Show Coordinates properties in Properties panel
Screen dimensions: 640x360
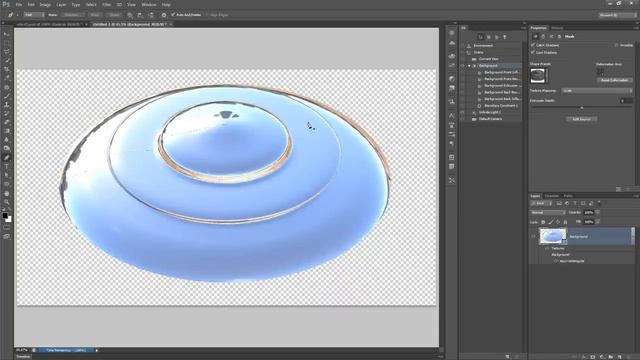[x=560, y=36]
